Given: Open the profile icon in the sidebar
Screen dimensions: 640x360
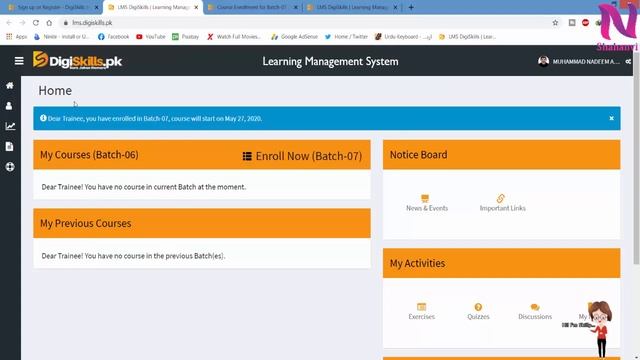Looking at the screenshot, I should (x=9, y=106).
